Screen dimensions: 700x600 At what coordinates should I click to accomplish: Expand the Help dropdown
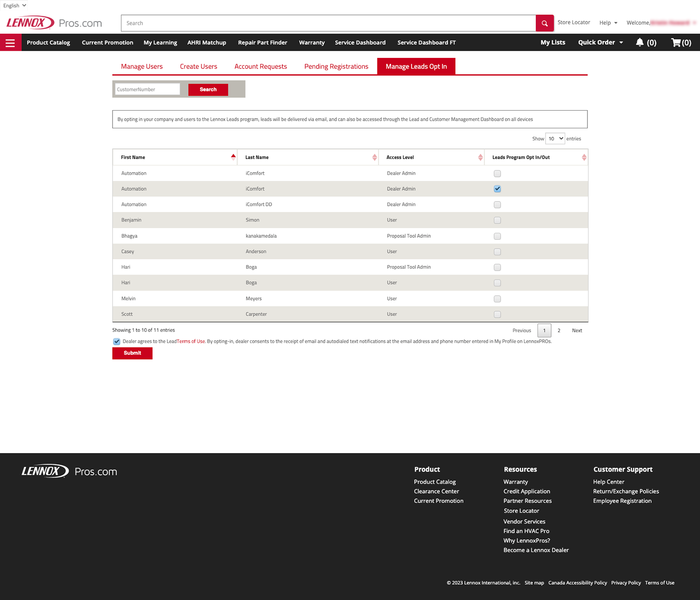(608, 23)
